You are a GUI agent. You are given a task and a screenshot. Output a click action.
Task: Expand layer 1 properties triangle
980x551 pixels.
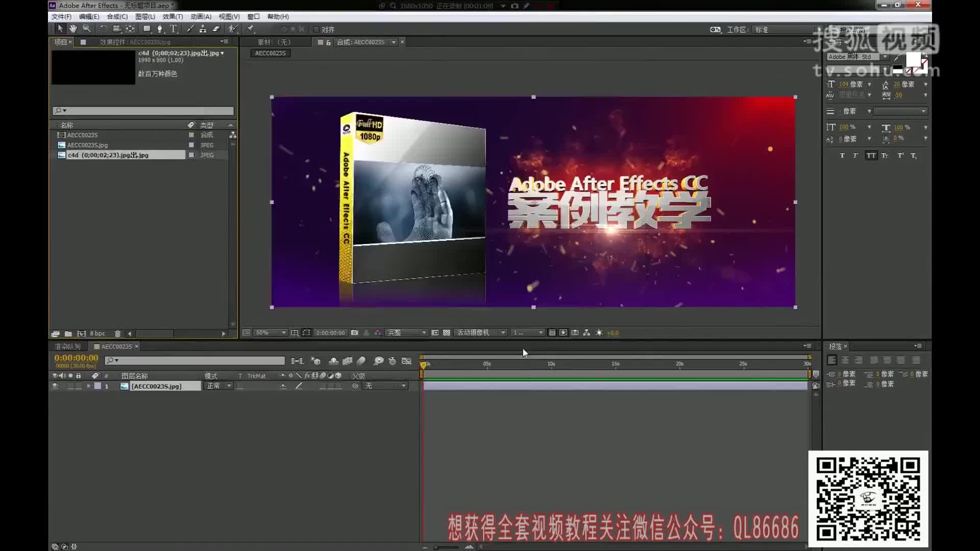point(89,386)
